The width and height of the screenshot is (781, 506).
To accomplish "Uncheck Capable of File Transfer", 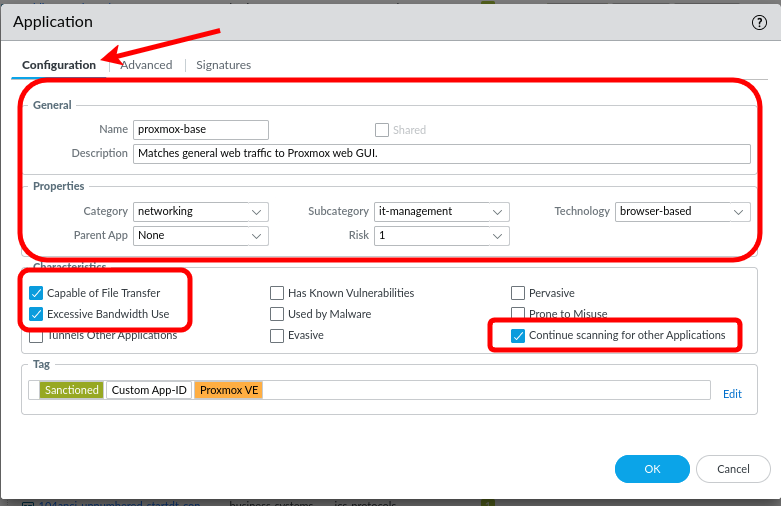I will (x=37, y=293).
